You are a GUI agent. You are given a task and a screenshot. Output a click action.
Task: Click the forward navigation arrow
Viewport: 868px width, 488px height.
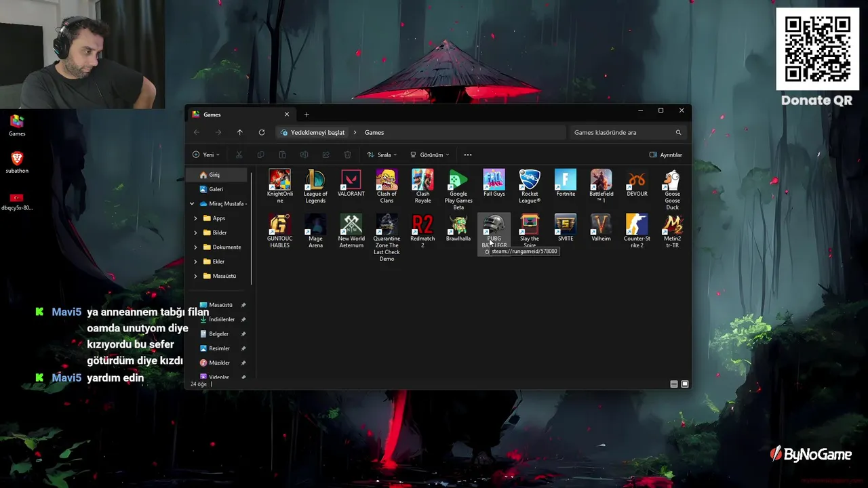click(218, 132)
